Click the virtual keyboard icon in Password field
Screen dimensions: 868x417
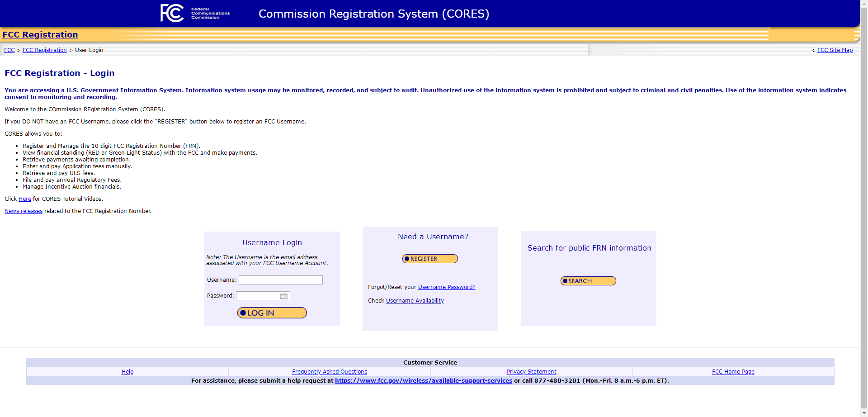coord(283,296)
